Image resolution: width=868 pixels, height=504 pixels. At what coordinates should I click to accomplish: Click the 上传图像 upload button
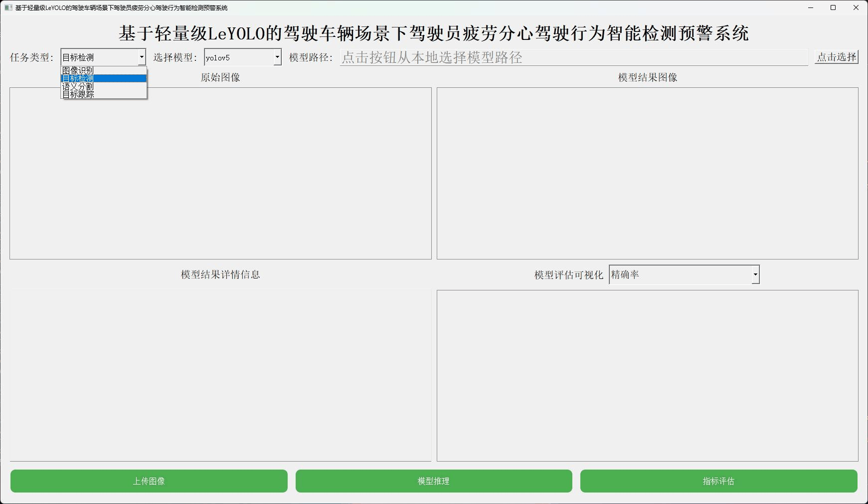pos(149,481)
